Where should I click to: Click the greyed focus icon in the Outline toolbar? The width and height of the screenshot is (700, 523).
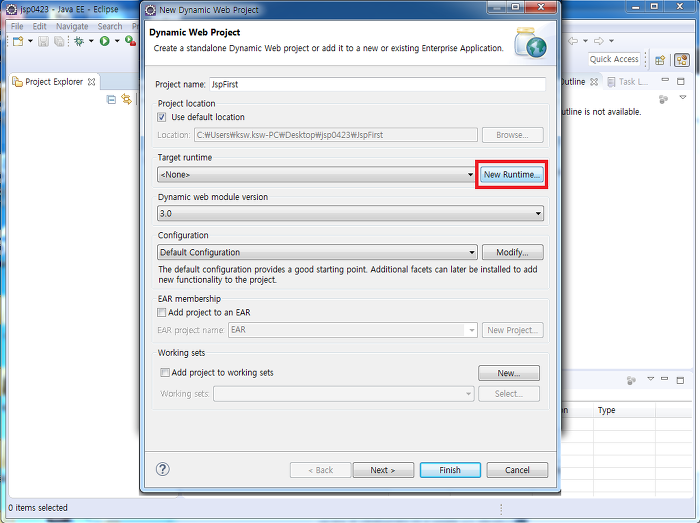pos(663,99)
